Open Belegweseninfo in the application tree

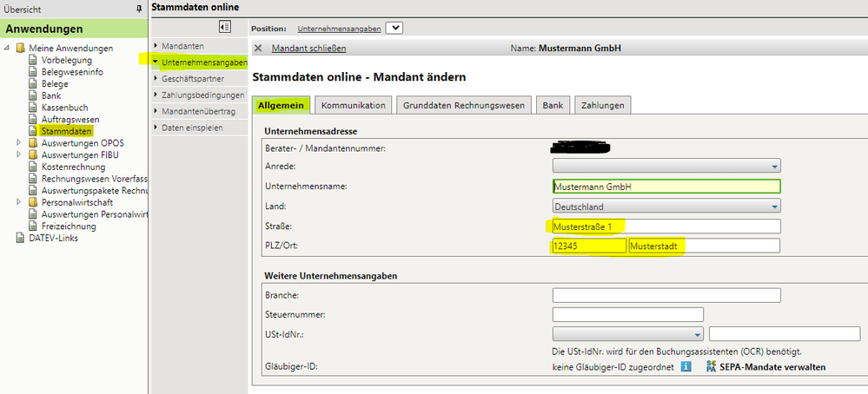point(72,72)
